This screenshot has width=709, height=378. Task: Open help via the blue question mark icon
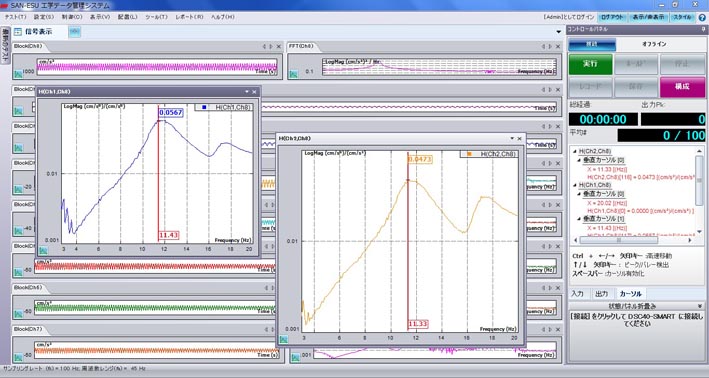point(702,18)
